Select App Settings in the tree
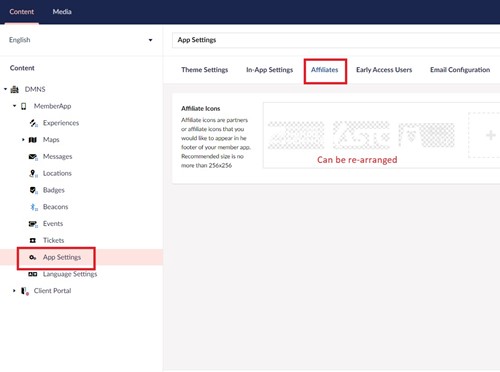Screen dimensions: 500x372 (x=62, y=257)
